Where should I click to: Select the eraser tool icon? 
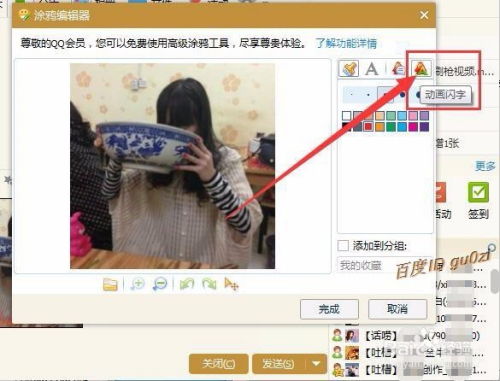pos(398,69)
